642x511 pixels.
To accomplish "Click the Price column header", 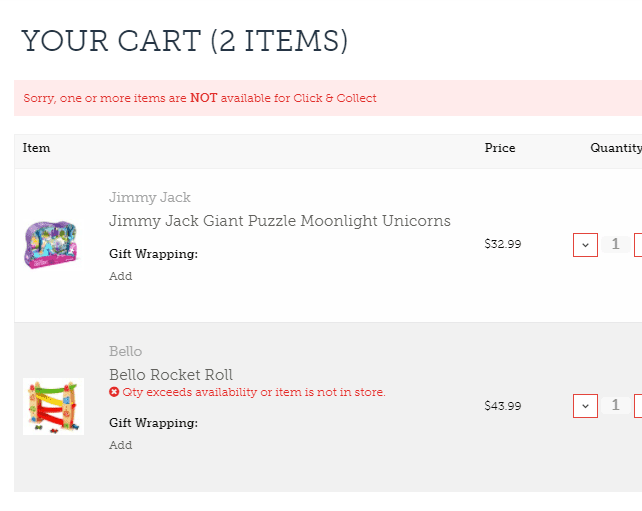I will [499, 148].
